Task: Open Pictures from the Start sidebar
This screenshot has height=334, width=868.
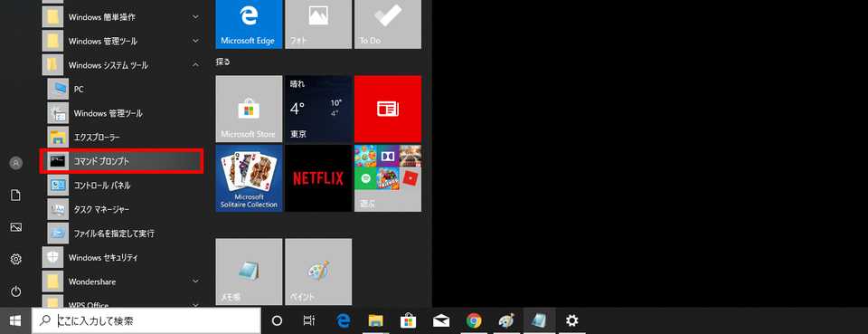Action: [16, 227]
